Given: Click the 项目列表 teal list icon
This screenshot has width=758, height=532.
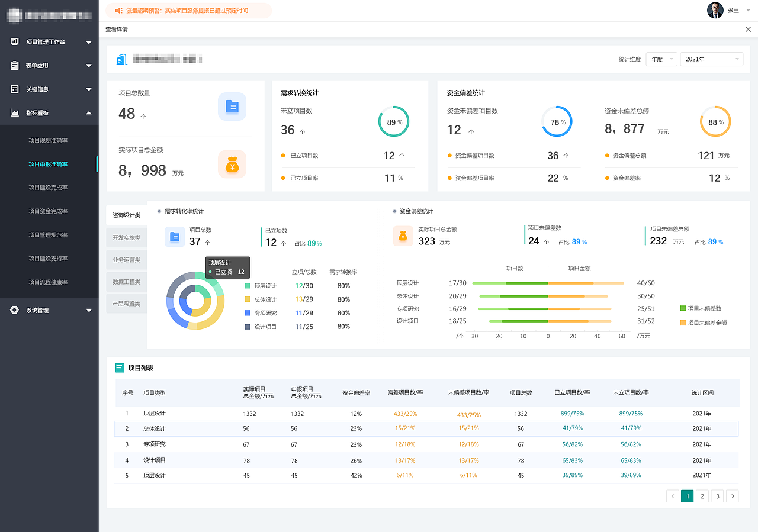Looking at the screenshot, I should tap(120, 368).
